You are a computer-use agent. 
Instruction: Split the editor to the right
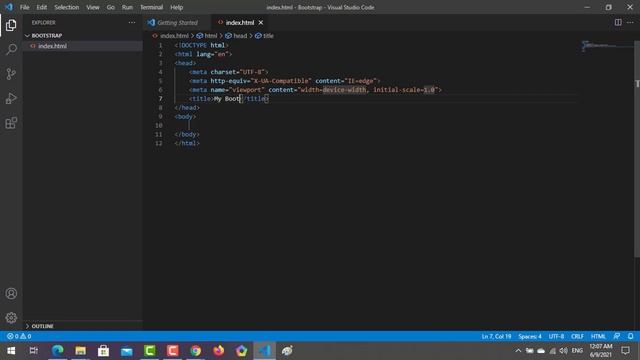point(618,22)
